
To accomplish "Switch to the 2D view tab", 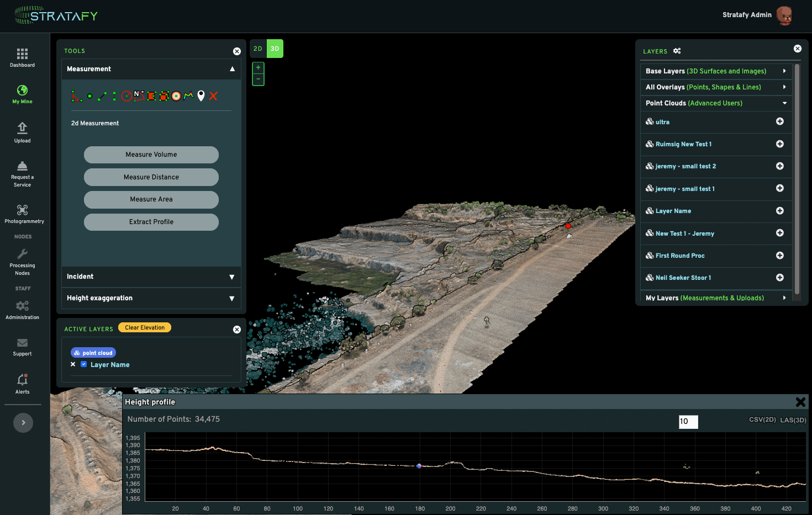I will tap(258, 49).
